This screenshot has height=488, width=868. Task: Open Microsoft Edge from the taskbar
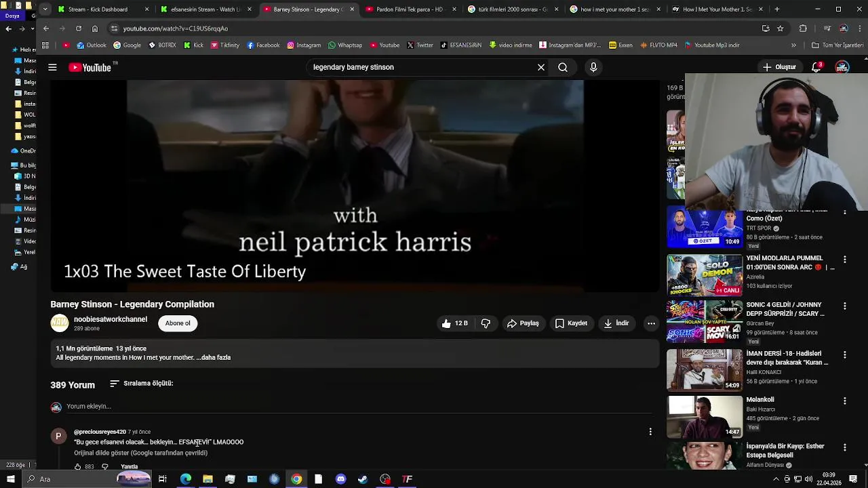tap(185, 479)
